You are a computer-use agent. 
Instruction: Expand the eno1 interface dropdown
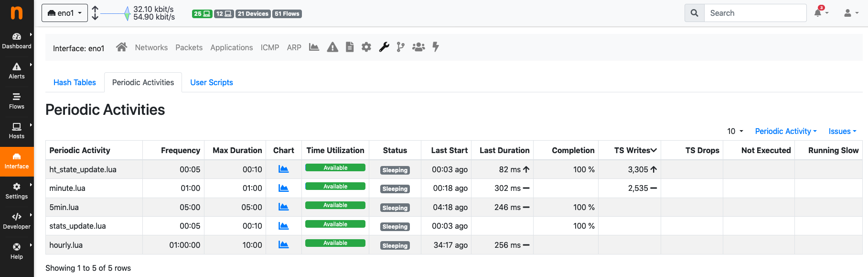(x=64, y=13)
